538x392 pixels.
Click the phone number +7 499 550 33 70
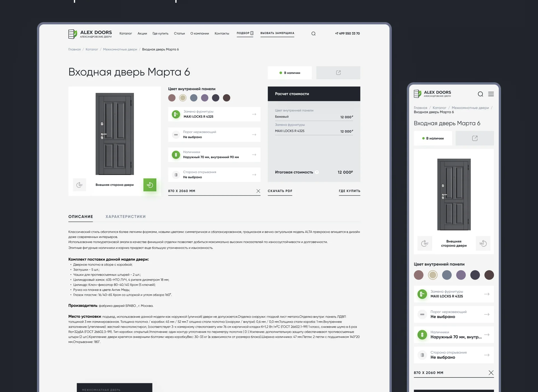(347, 34)
